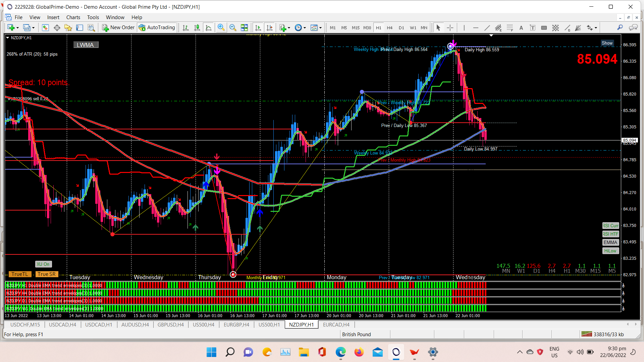The width and height of the screenshot is (644, 362).
Task: Click the New Order button
Action: tap(118, 27)
